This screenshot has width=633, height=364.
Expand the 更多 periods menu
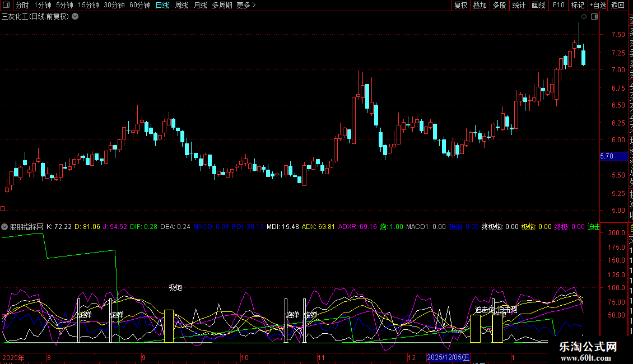pyautogui.click(x=246, y=5)
